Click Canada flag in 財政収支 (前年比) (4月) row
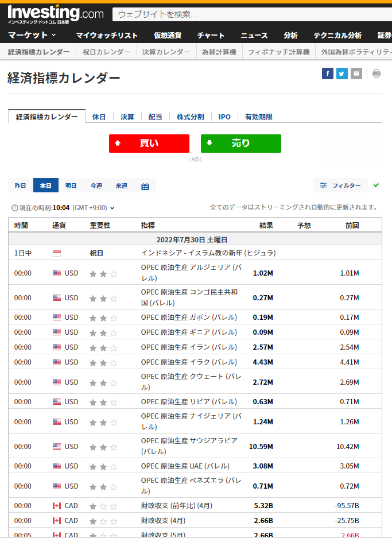Image resolution: width=392 pixels, height=538 pixels. pyautogui.click(x=57, y=506)
